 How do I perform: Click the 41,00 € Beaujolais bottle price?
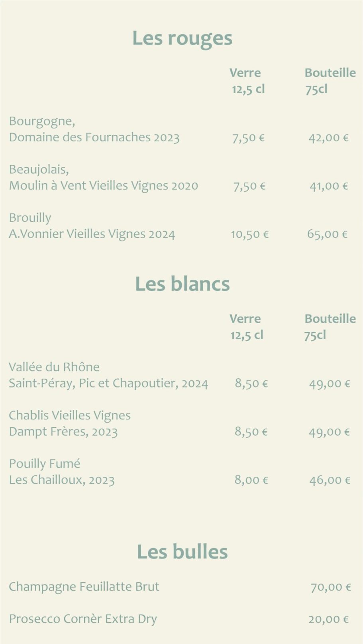(329, 186)
